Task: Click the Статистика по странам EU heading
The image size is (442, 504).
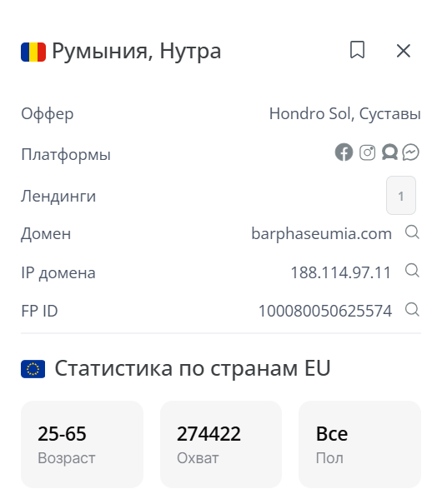Action: tap(193, 368)
